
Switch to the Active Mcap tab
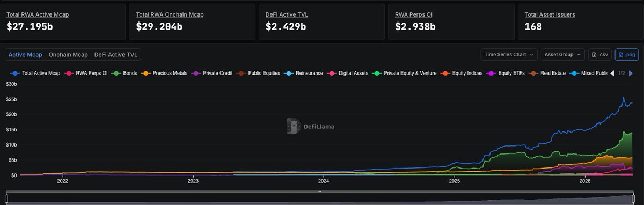coord(25,55)
